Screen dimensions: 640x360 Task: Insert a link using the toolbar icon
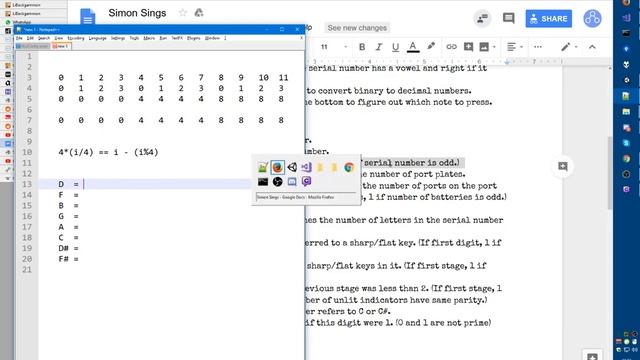click(451, 47)
